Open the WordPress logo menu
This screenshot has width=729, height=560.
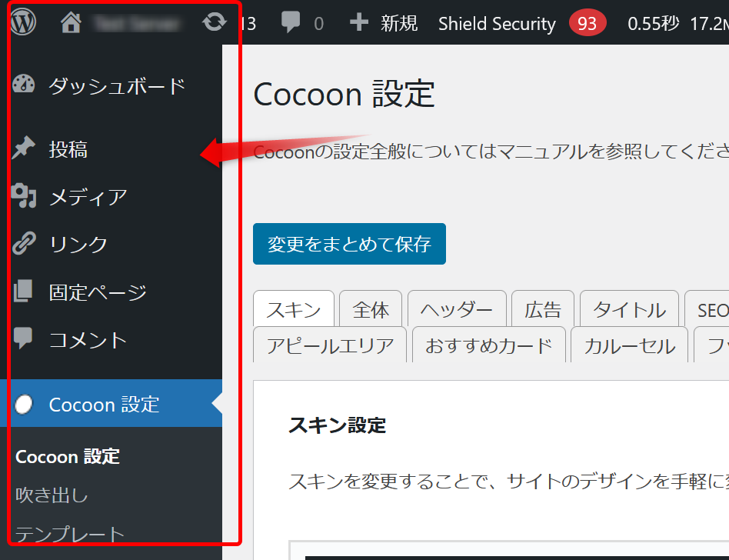pyautogui.click(x=23, y=22)
